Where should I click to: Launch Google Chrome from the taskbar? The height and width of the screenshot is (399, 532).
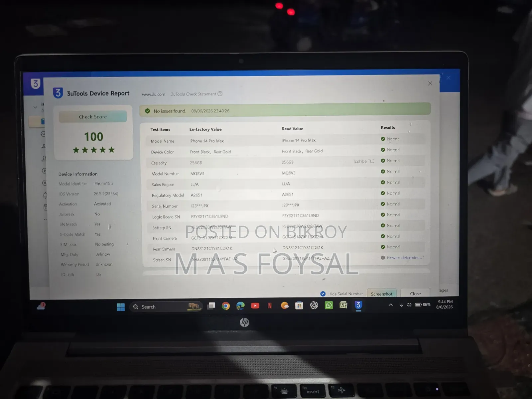[226, 306]
